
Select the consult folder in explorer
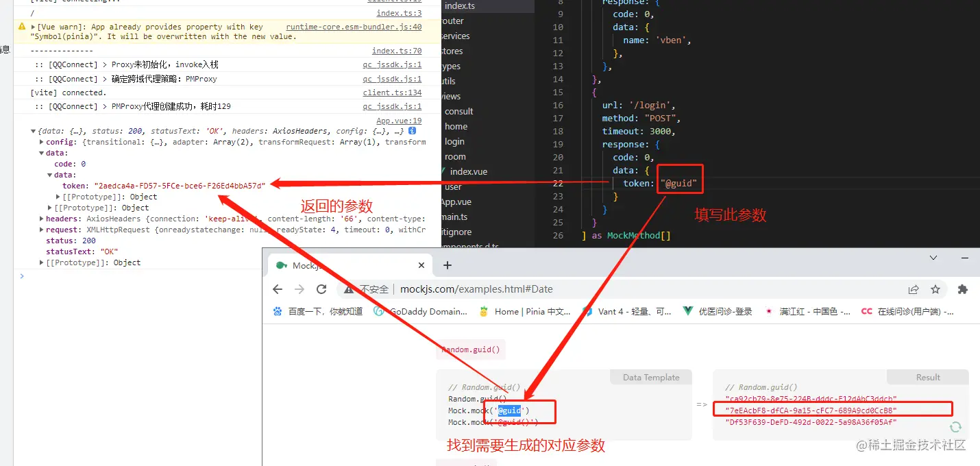459,111
